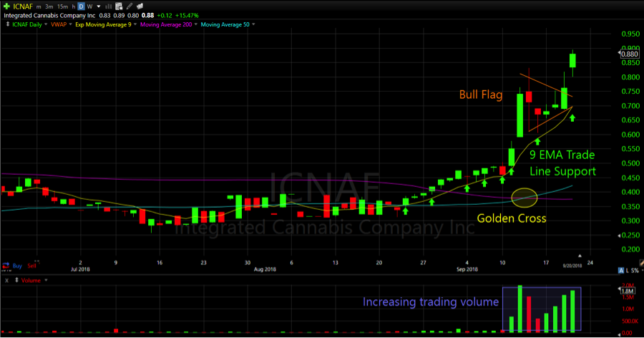Viewport: 644px width, 338px height.
Task: Click Integrated Cannabis Company Inc name text
Action: coord(49,15)
